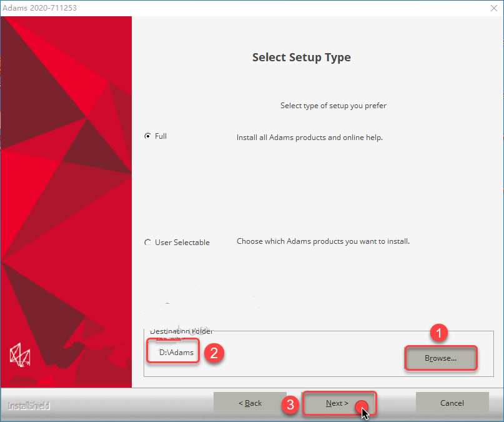Click the MSC logo icon on red panel
504x422 pixels.
click(20, 354)
